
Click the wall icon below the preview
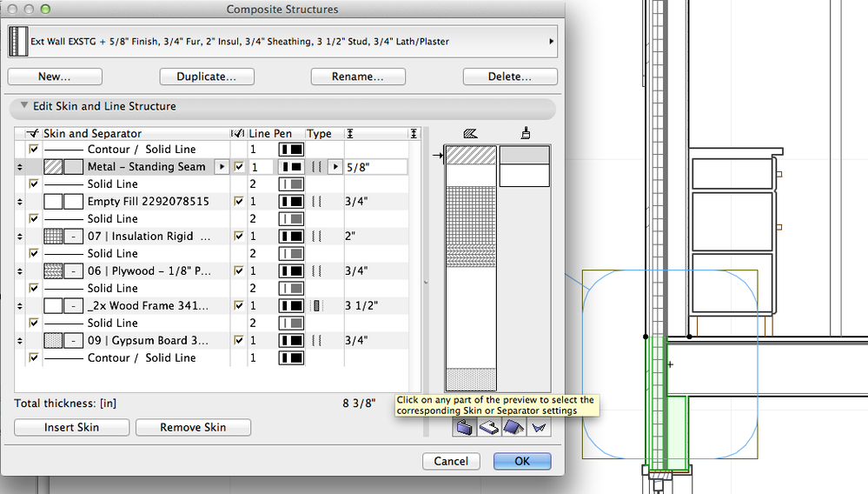tap(465, 427)
